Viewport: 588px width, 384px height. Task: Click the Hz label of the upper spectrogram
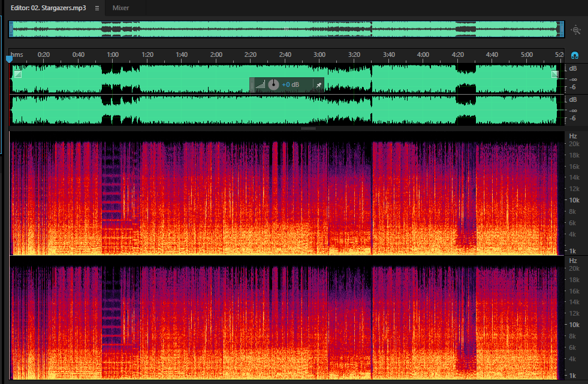point(572,136)
